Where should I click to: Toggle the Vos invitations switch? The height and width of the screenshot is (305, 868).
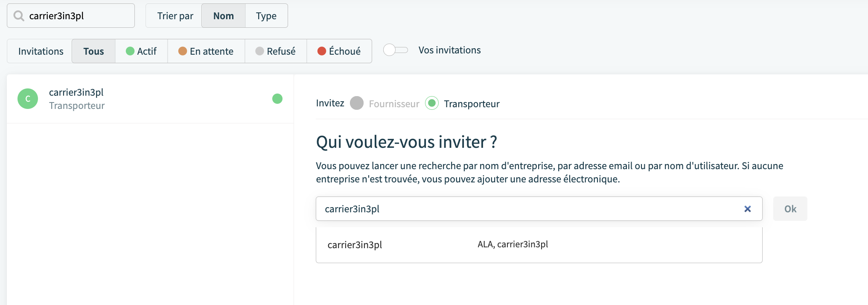[396, 50]
